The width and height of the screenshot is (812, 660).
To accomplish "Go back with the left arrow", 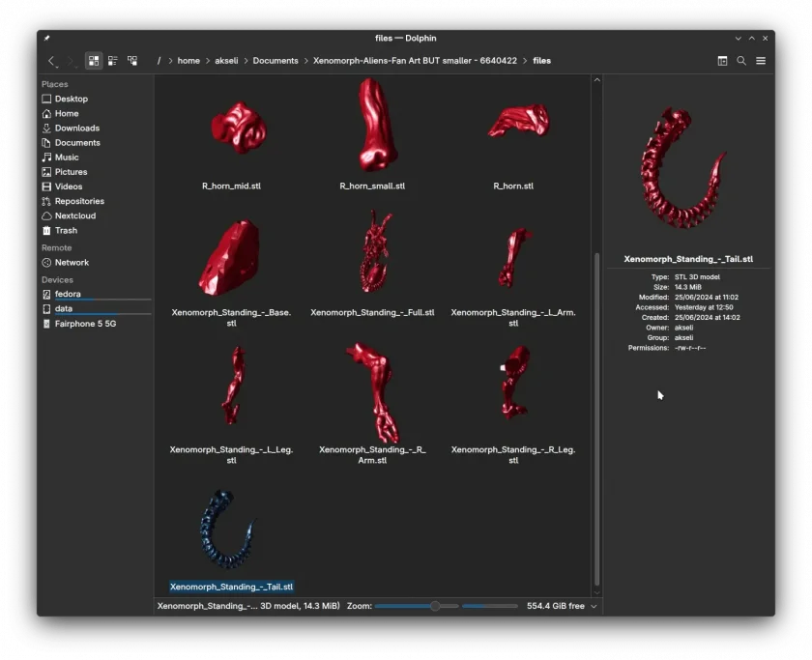I will click(52, 61).
